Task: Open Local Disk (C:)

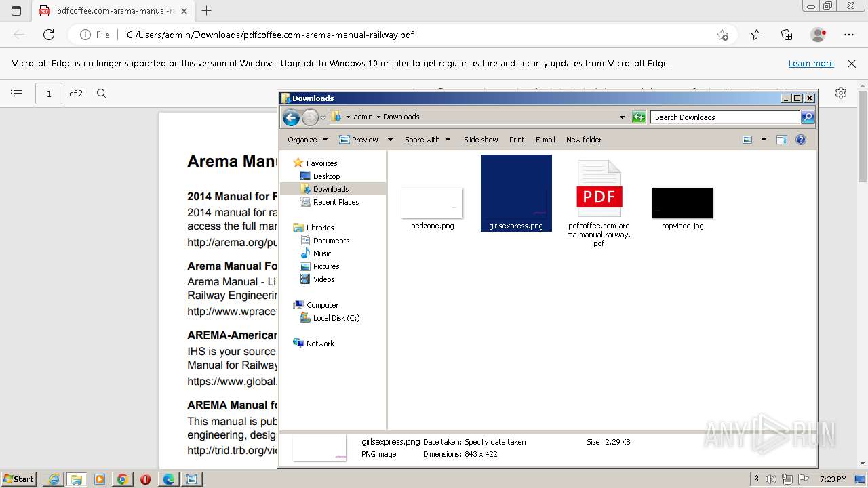Action: point(336,318)
